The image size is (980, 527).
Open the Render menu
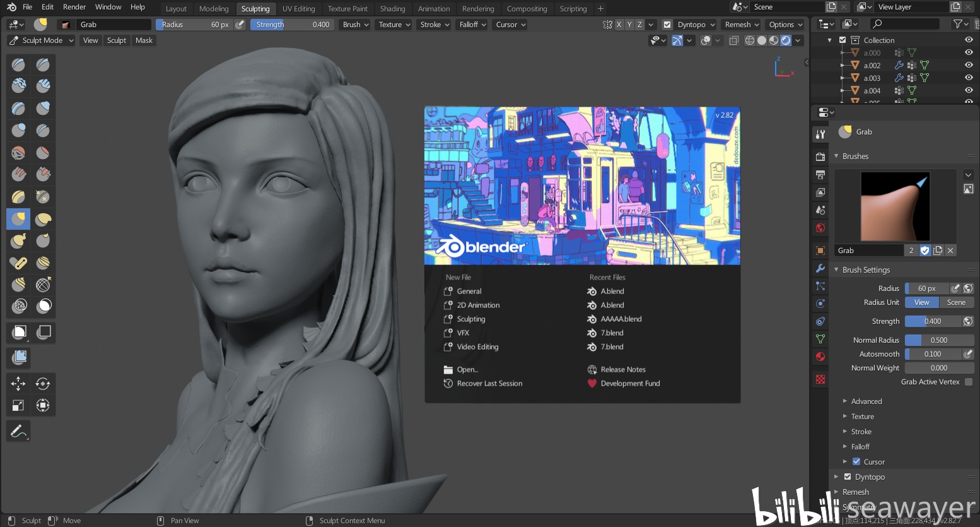point(74,7)
